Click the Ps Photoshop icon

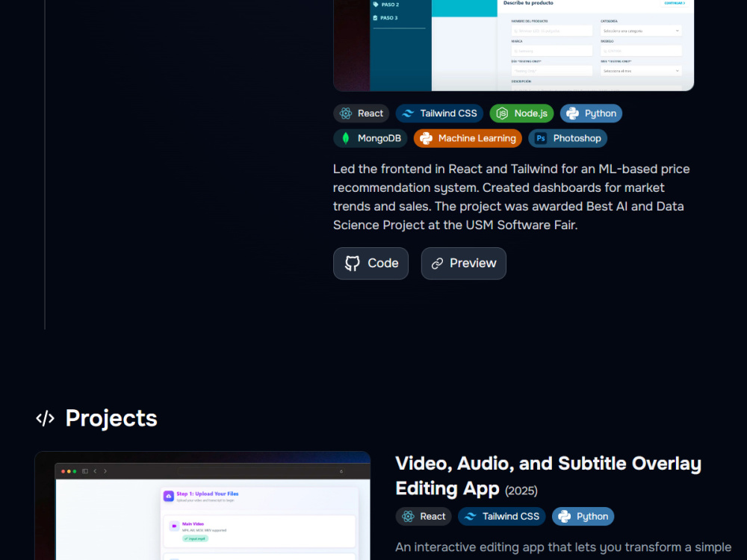tap(541, 138)
